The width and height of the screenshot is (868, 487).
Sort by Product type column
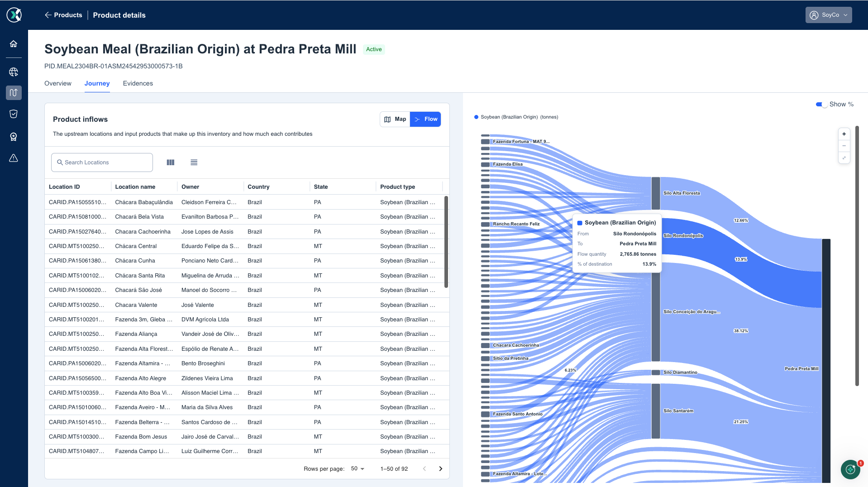tap(397, 187)
